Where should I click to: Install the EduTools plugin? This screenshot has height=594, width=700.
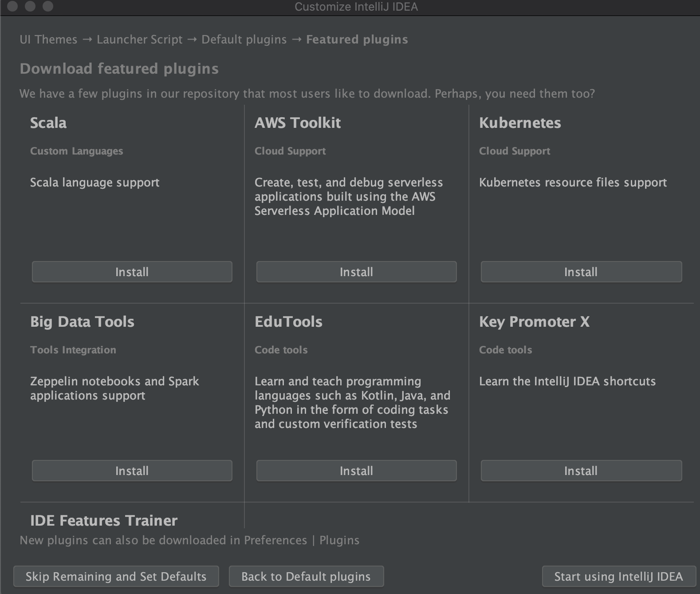coord(356,471)
